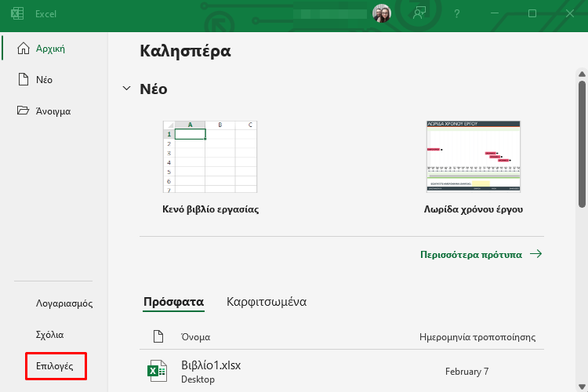The width and height of the screenshot is (588, 392).
Task: Sort by Ημερομηνία τροποποίησης column header
Action: click(477, 337)
